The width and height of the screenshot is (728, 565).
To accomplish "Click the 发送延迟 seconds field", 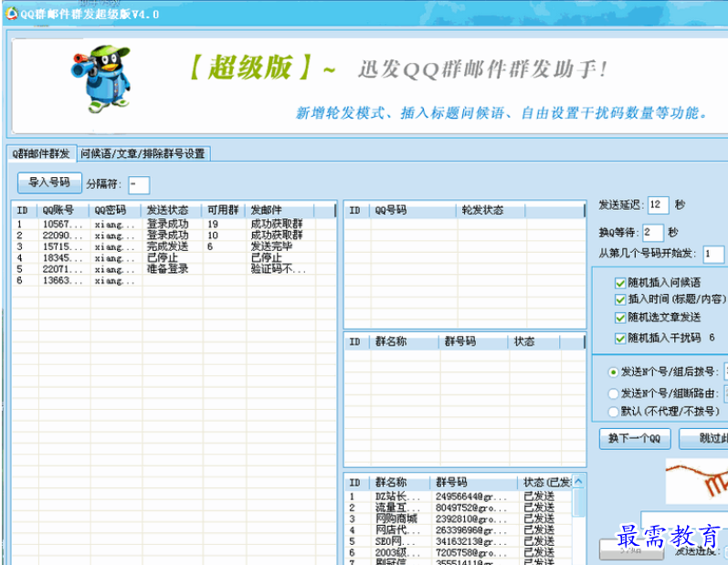I will click(x=658, y=204).
